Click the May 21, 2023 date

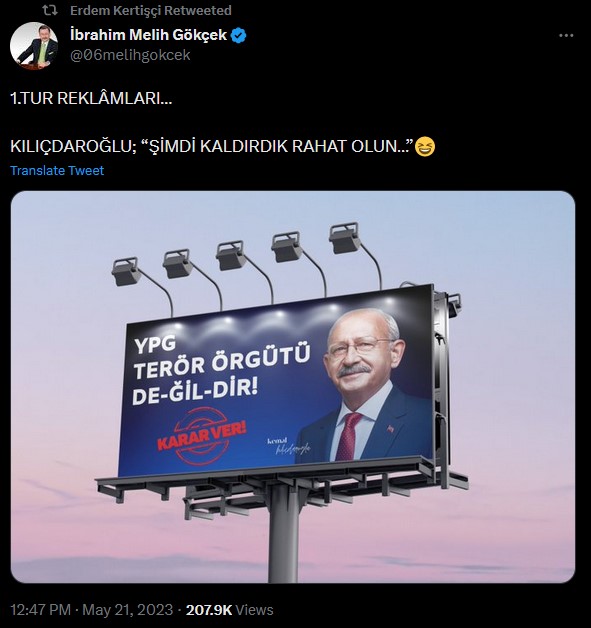[128, 610]
